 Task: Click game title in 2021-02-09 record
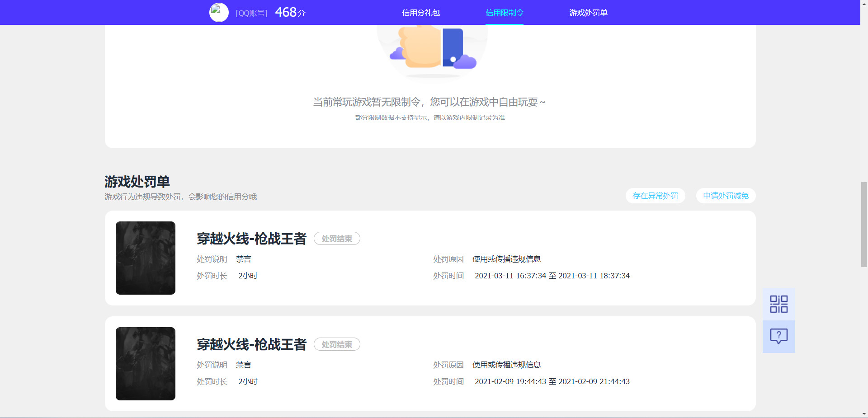[251, 344]
